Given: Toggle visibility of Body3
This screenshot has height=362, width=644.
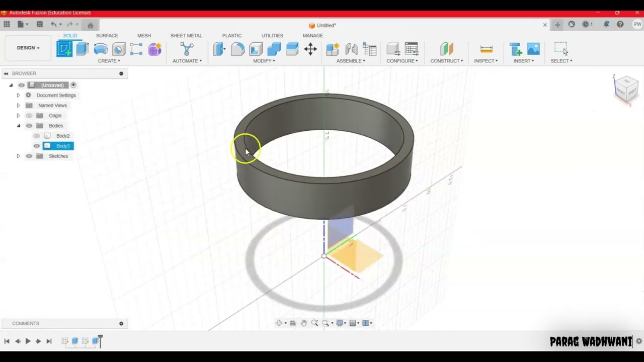Looking at the screenshot, I should pyautogui.click(x=37, y=146).
